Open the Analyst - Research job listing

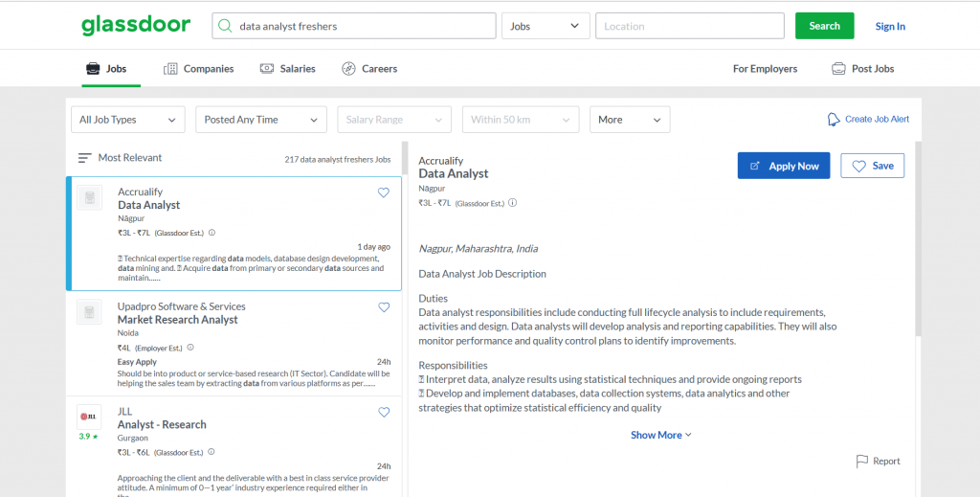tap(162, 424)
